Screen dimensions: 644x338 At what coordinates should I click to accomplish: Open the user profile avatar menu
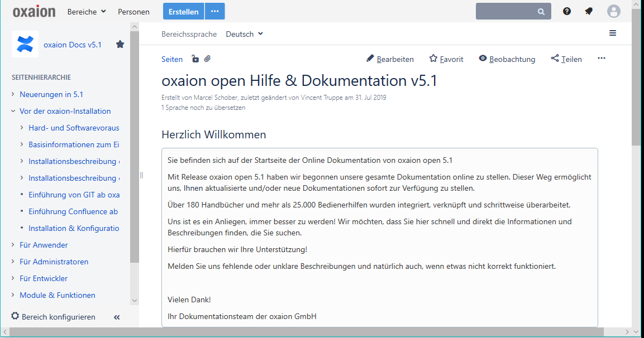pyautogui.click(x=614, y=11)
